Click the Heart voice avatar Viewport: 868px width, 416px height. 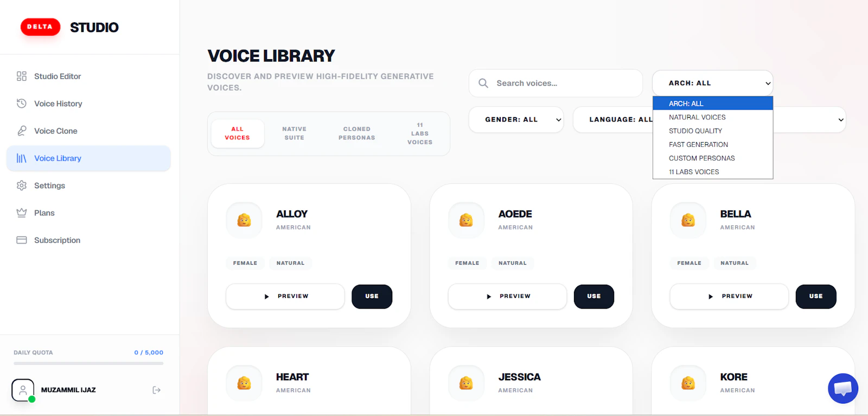(x=244, y=383)
